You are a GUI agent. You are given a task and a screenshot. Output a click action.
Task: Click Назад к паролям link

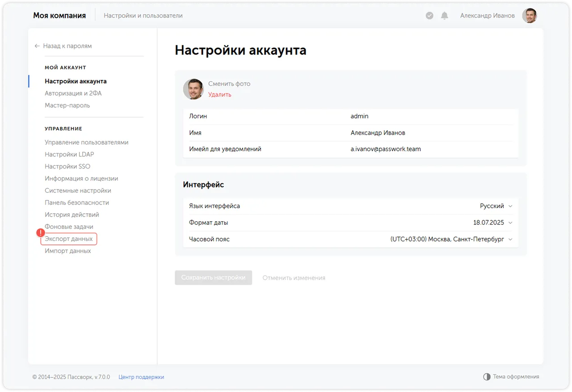tap(67, 46)
